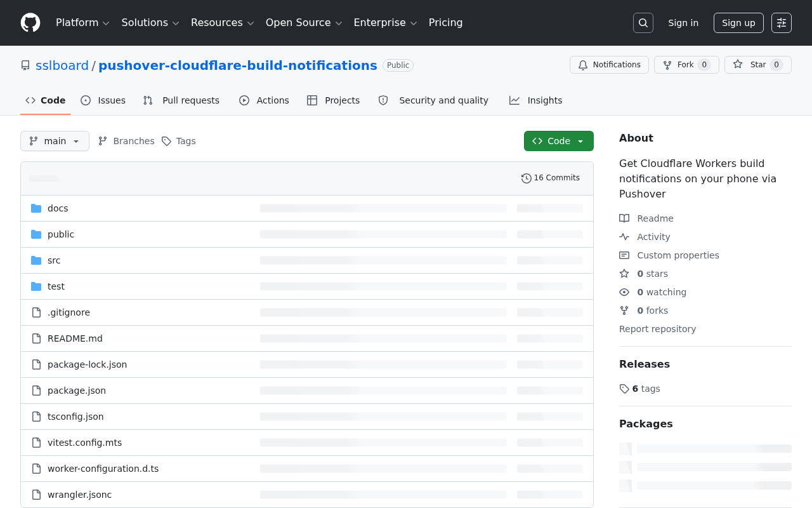The height and width of the screenshot is (508, 812).
Task: Open the search magnifier button
Action: [643, 23]
